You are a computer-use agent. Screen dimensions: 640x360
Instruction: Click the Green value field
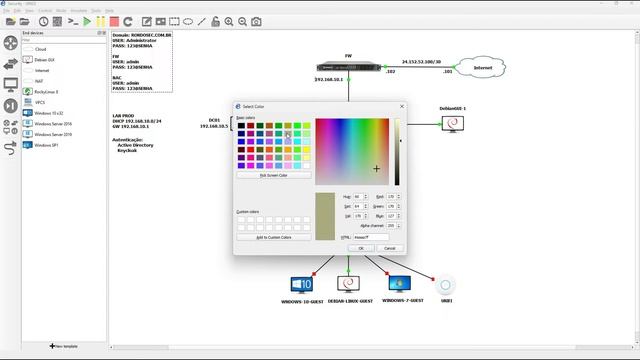click(x=391, y=207)
